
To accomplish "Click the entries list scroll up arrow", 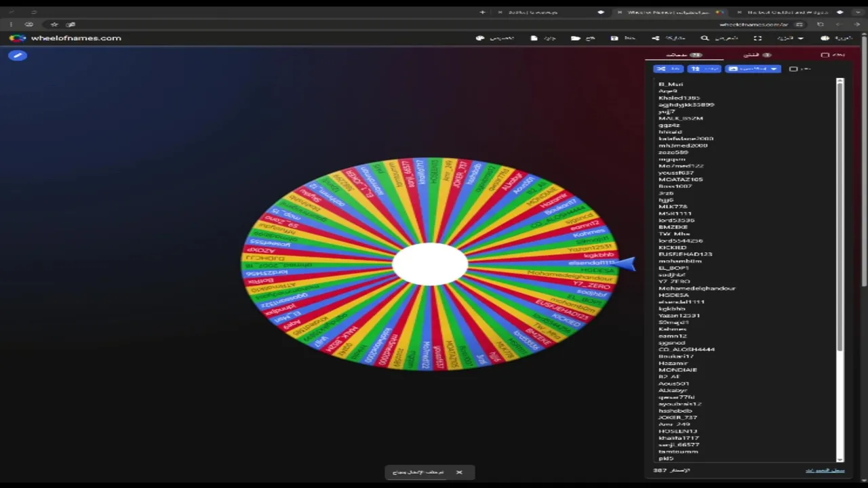I will click(x=840, y=81).
